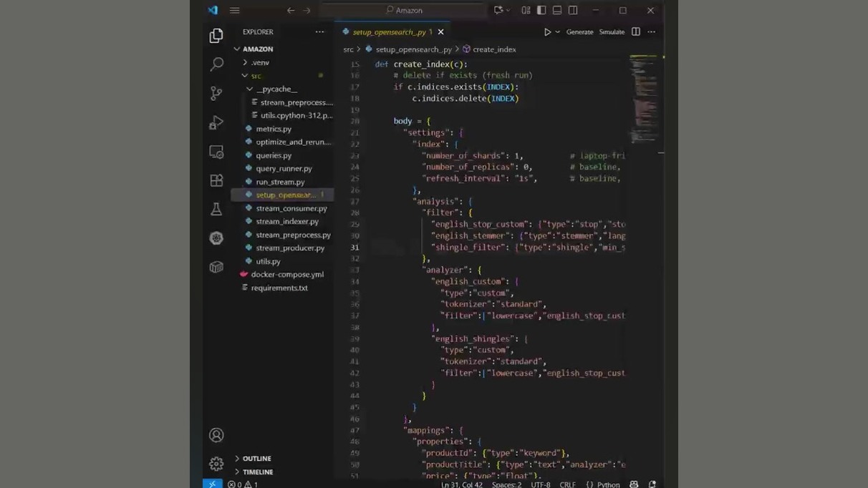Screen dimensions: 868x488
Task: Toggle the primary side bar visibility
Action: (x=541, y=10)
